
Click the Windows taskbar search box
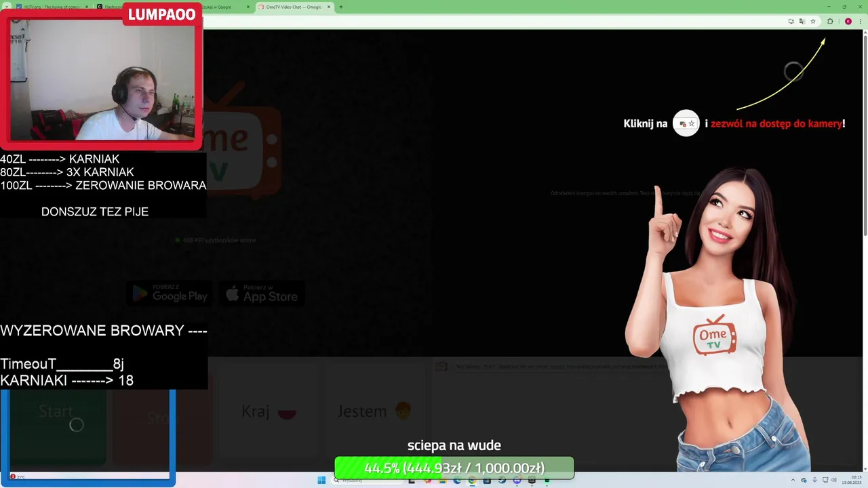[x=366, y=481]
